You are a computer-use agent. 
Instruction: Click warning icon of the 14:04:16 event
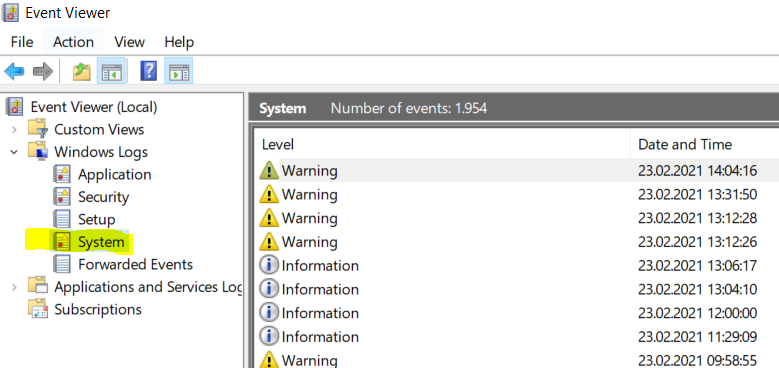click(269, 171)
